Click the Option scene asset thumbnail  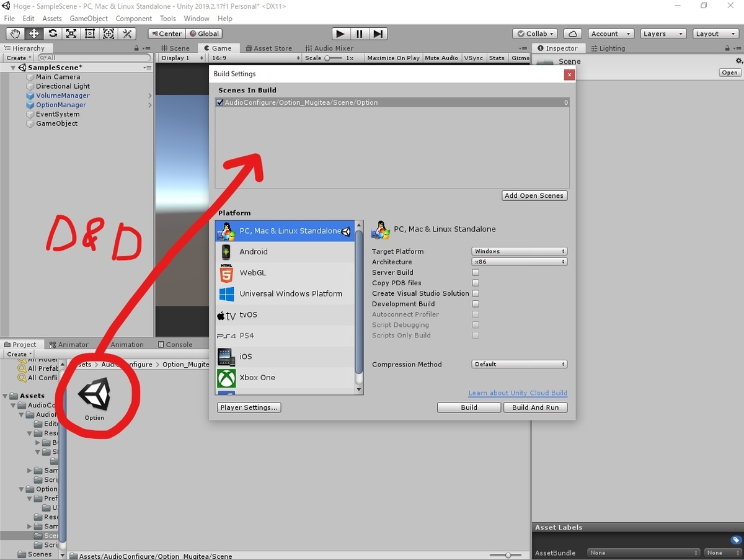coord(94,395)
